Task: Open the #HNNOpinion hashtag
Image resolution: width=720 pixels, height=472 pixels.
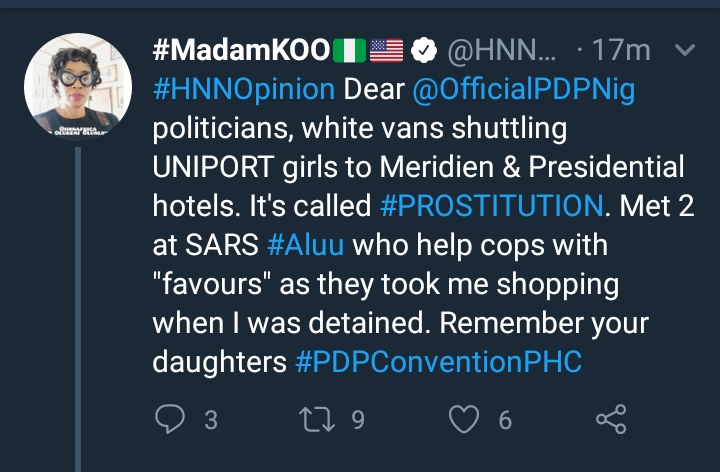Action: pyautogui.click(x=244, y=89)
